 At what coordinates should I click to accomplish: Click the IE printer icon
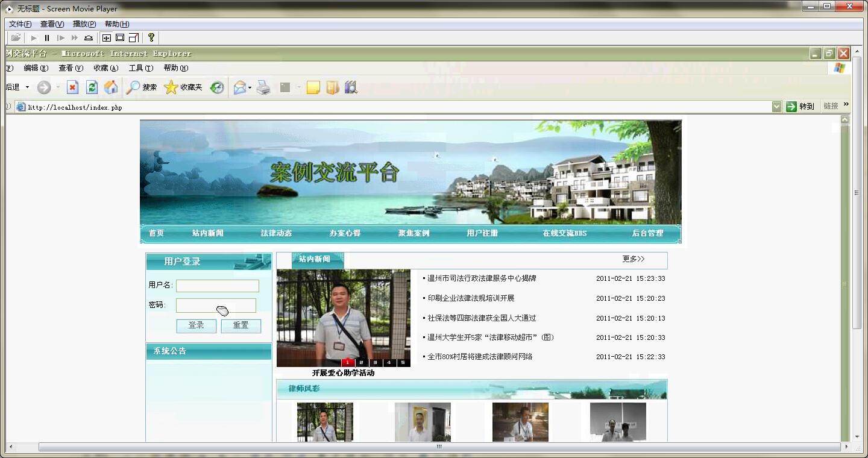tap(263, 87)
